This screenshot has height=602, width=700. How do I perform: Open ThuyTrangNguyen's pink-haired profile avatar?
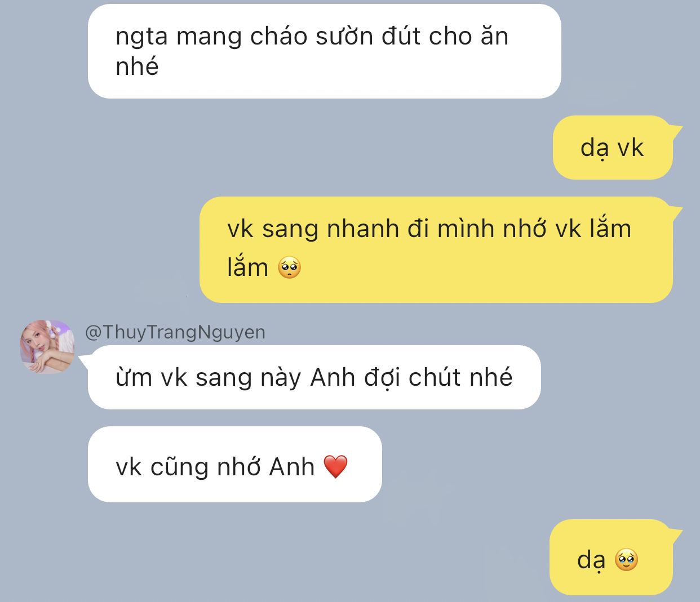click(47, 346)
